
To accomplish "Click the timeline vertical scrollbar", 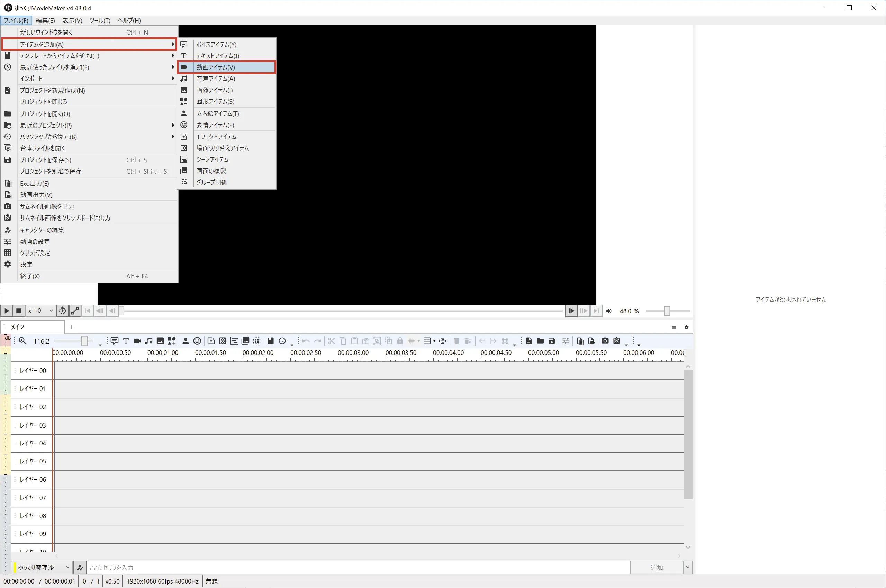I will [688, 435].
